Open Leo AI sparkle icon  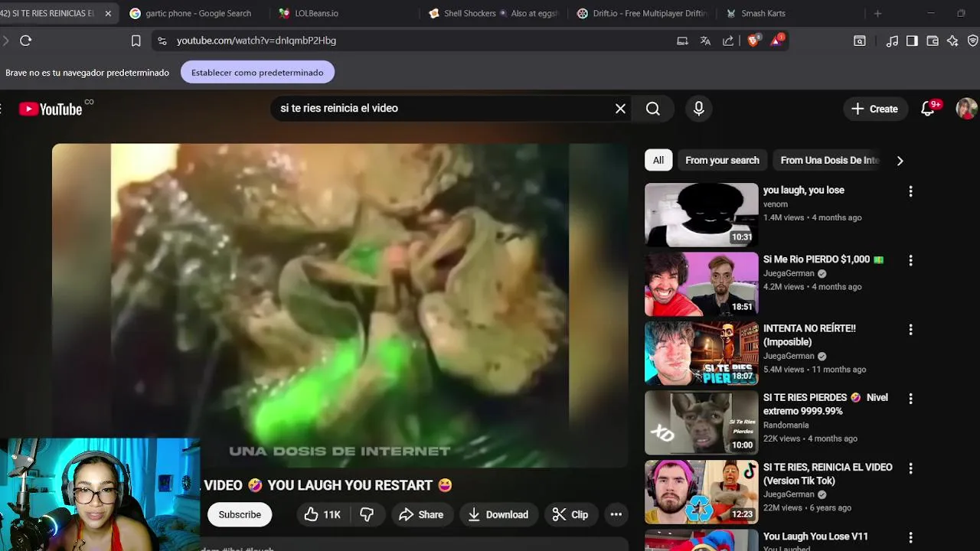click(952, 41)
